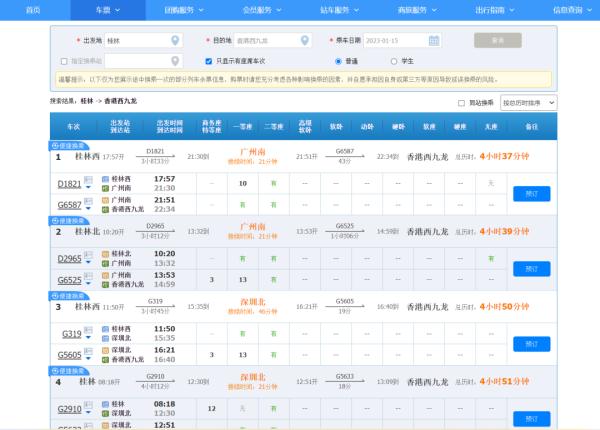Enable the 指定换乘站 checkbox
600x430 pixels.
64,61
